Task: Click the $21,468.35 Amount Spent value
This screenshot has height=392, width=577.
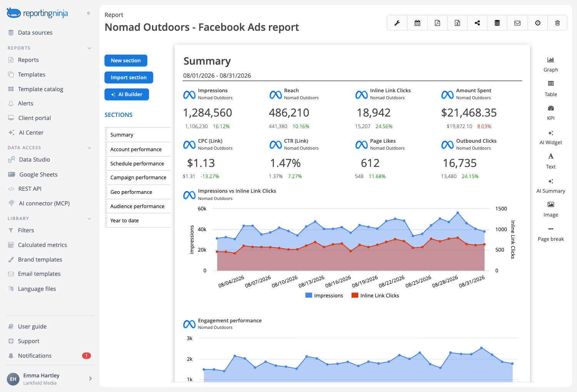Action: (469, 113)
